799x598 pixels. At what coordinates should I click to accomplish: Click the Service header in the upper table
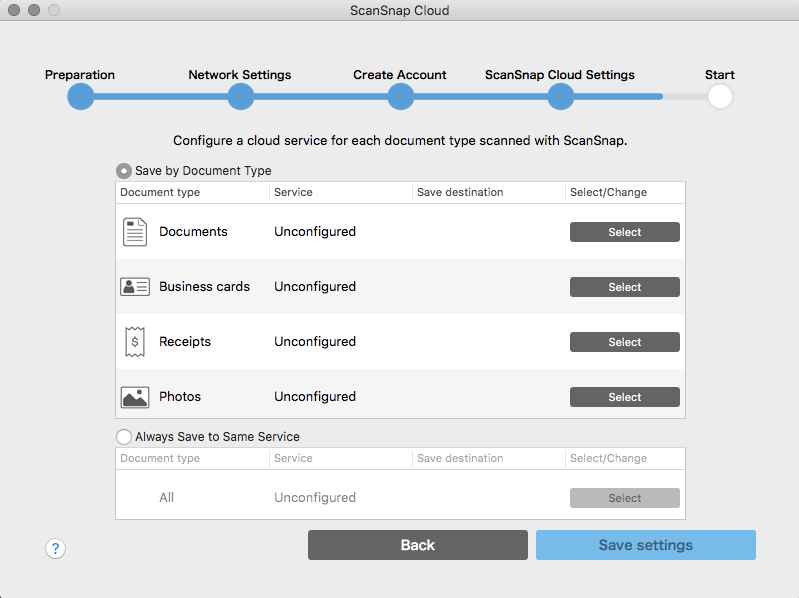293,193
